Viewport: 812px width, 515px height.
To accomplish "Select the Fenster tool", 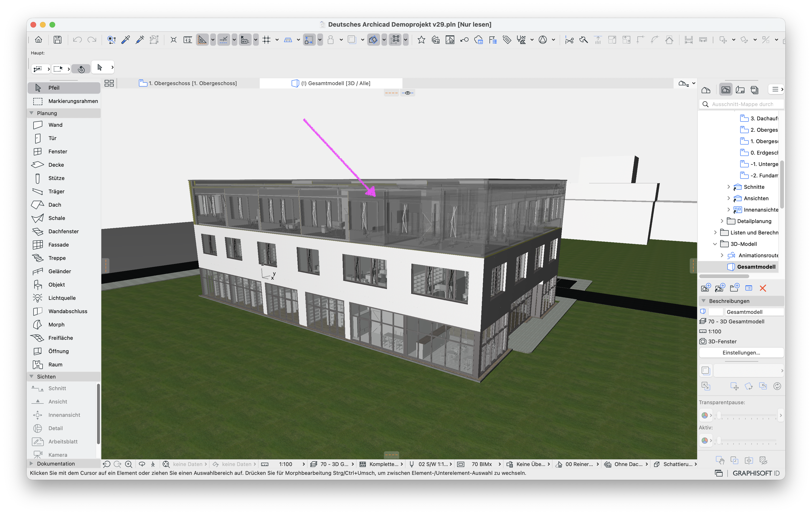I will tap(64, 151).
